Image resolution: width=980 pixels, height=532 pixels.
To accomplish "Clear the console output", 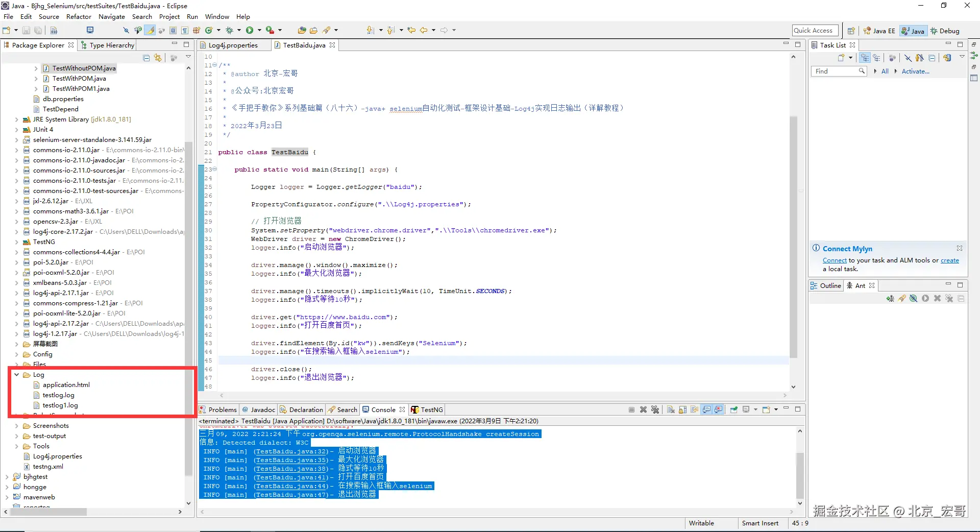I will click(671, 410).
